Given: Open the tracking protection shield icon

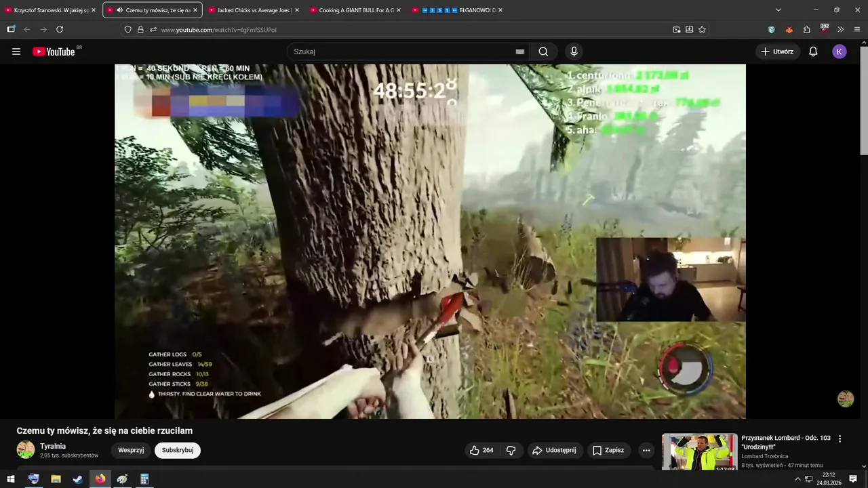Looking at the screenshot, I should pos(127,29).
